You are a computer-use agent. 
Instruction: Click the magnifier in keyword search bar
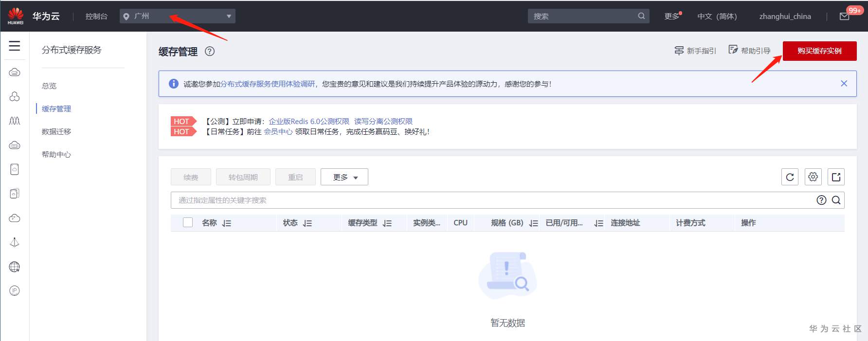point(836,200)
